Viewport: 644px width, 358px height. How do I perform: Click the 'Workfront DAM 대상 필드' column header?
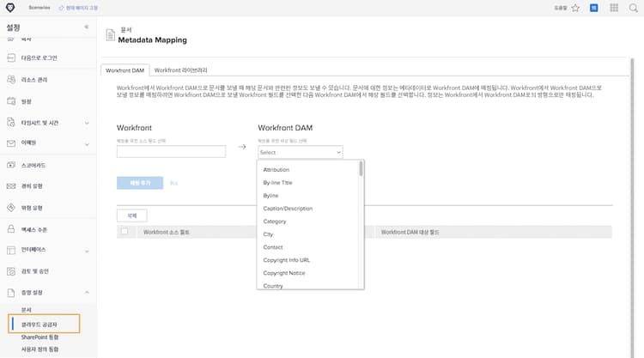pyautogui.click(x=410, y=233)
